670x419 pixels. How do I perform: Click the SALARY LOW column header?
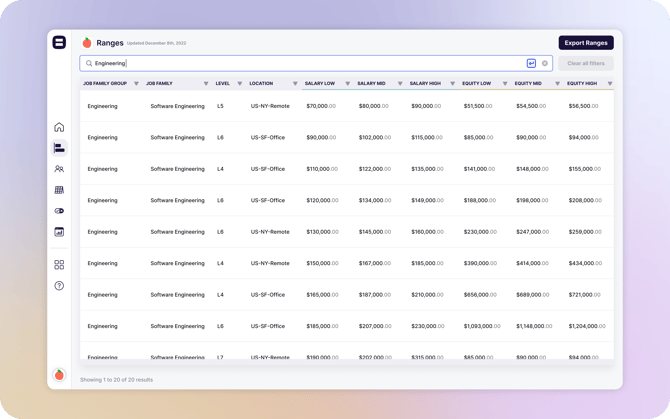320,83
